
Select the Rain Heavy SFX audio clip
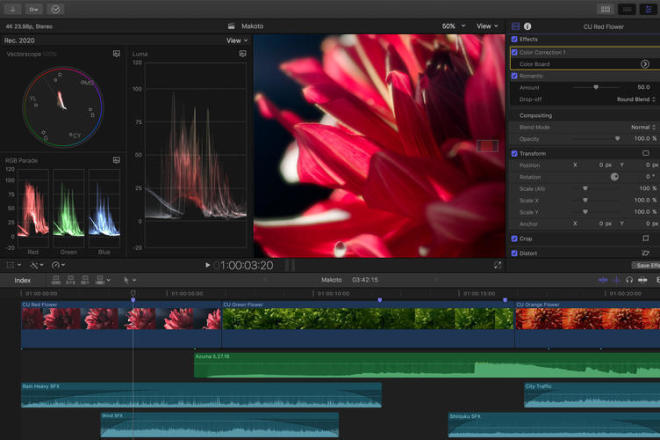tap(201, 395)
